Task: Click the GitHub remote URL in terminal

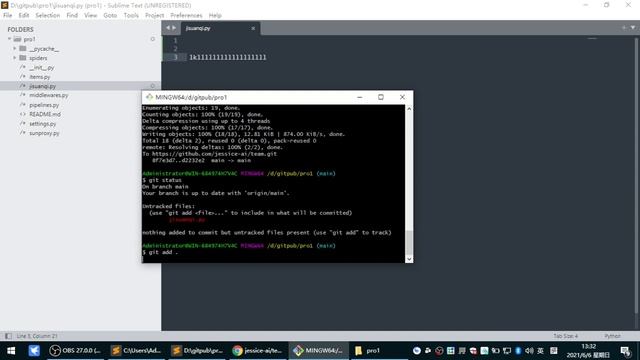Action: 214,154
